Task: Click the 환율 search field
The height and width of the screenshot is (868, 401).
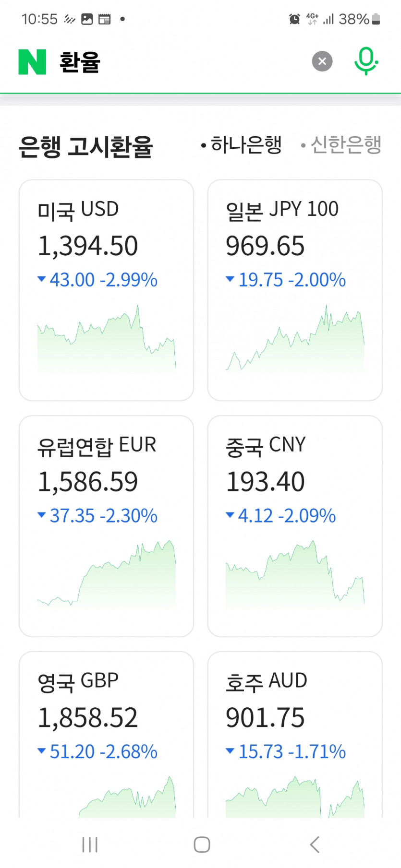Action: (x=182, y=62)
